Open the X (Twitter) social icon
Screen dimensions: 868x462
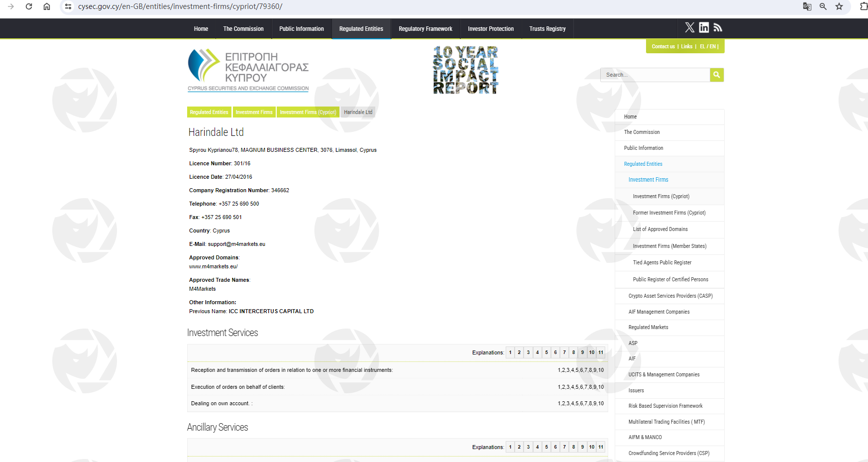[x=689, y=28]
